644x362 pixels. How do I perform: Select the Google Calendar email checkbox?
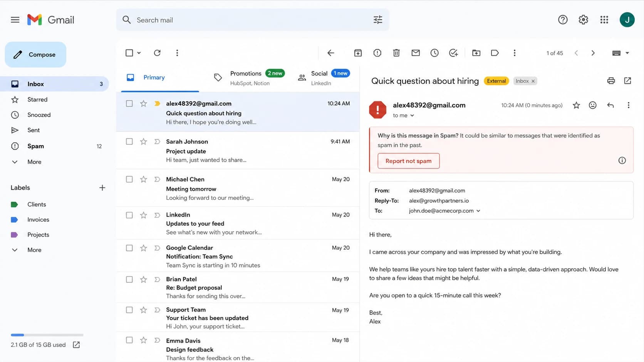pyautogui.click(x=129, y=248)
